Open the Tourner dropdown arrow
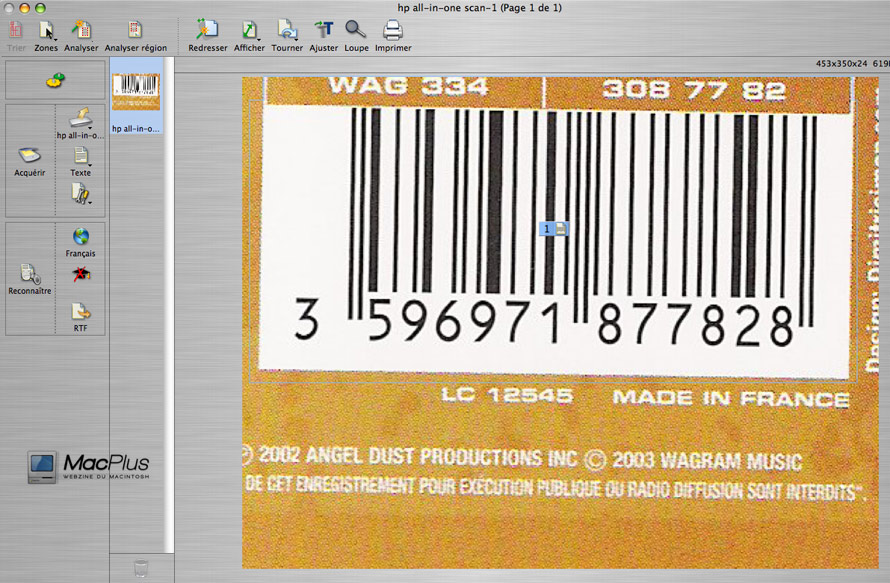 point(296,39)
